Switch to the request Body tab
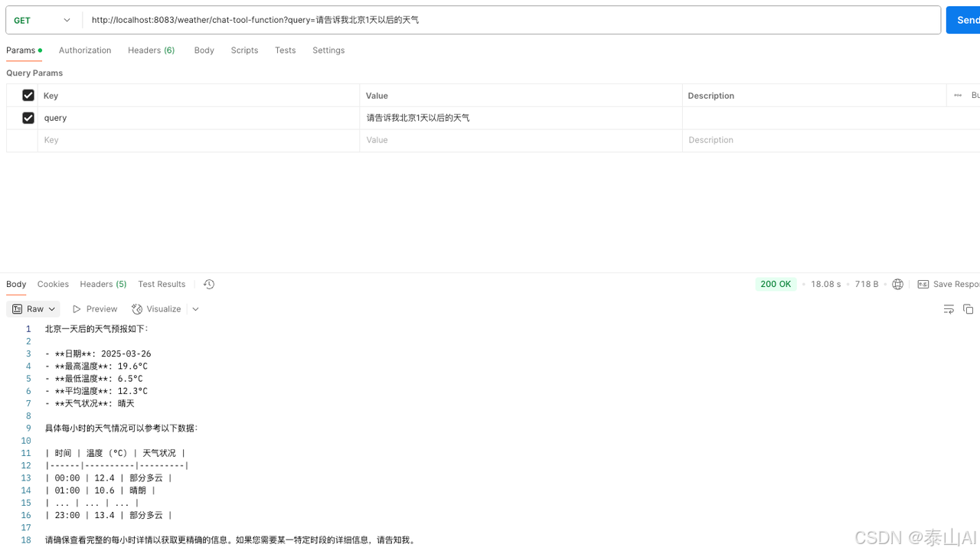Viewport: 980px width, 554px height. [x=204, y=51]
